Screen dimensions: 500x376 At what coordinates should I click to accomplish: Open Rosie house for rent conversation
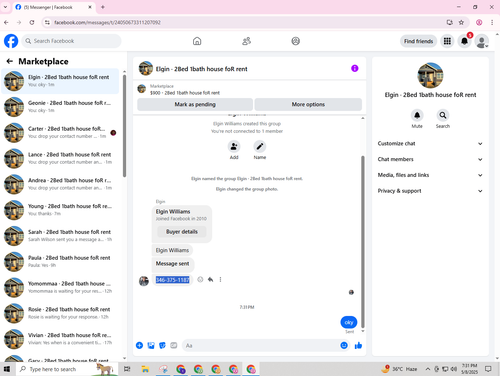(x=60, y=313)
